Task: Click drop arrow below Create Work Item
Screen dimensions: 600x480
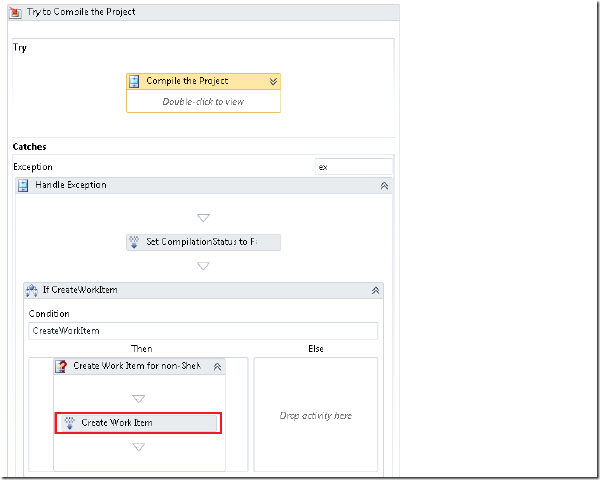Action: click(x=139, y=447)
